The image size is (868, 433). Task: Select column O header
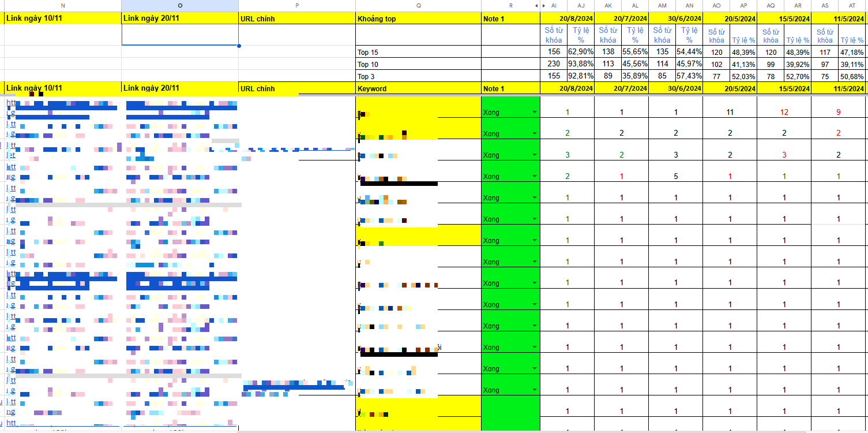click(180, 5)
